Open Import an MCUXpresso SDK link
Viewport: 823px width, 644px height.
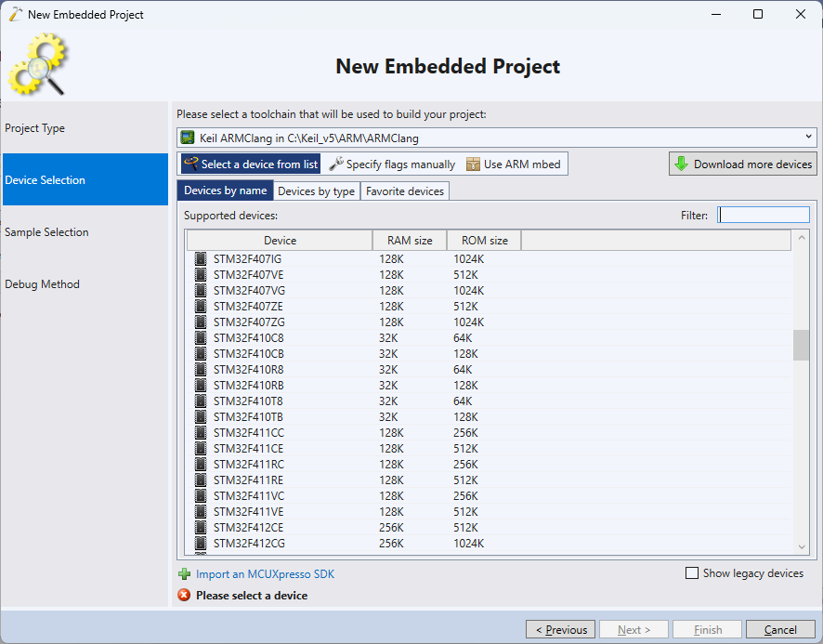265,574
